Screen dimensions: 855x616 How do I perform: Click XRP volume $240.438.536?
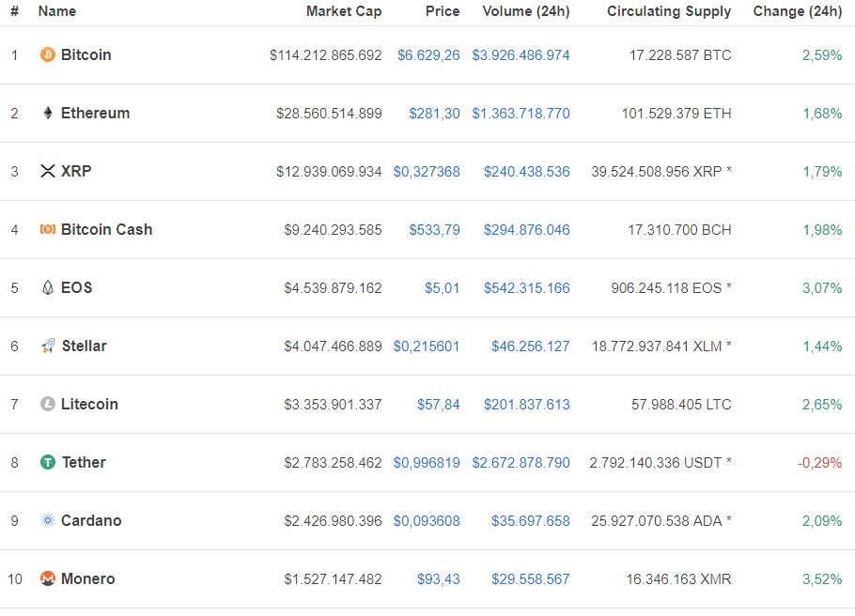click(527, 172)
